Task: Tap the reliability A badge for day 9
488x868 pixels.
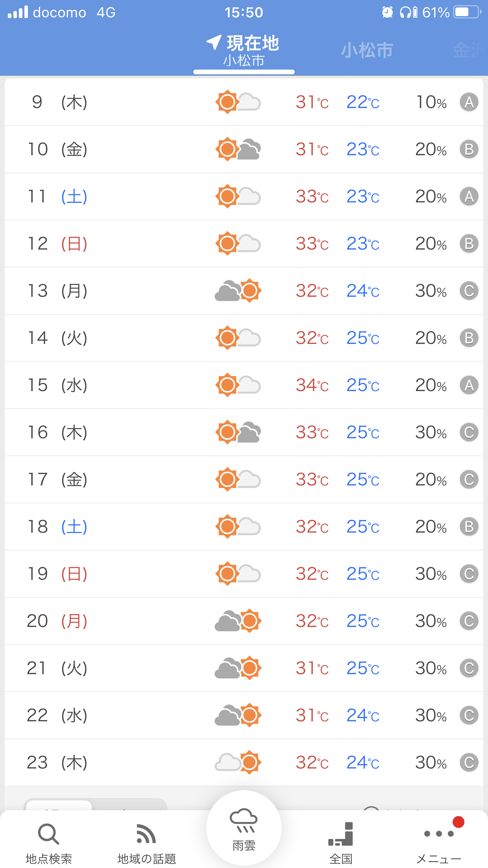Action: (x=469, y=102)
